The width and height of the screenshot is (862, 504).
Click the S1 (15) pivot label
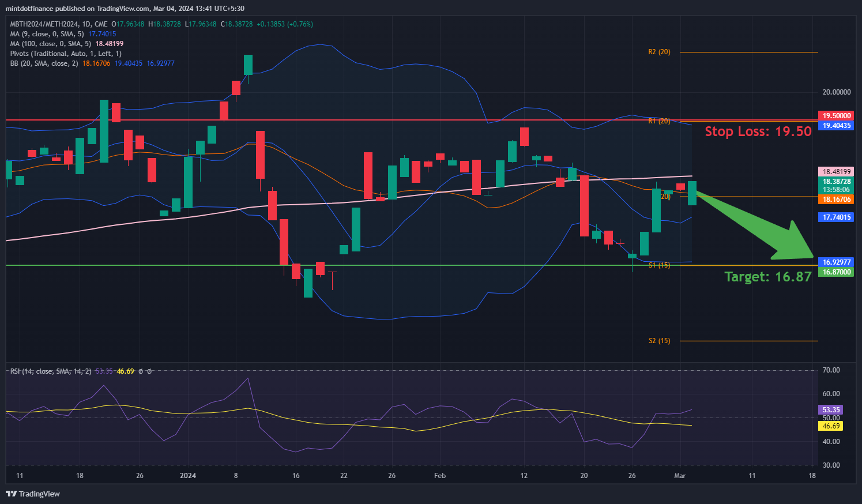(659, 265)
